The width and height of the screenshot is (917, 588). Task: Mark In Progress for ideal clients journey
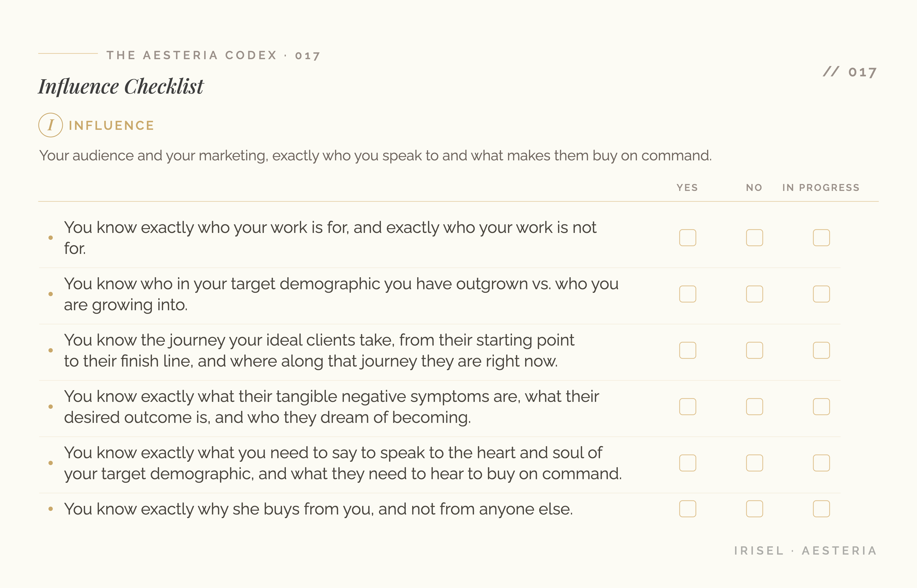click(x=821, y=350)
